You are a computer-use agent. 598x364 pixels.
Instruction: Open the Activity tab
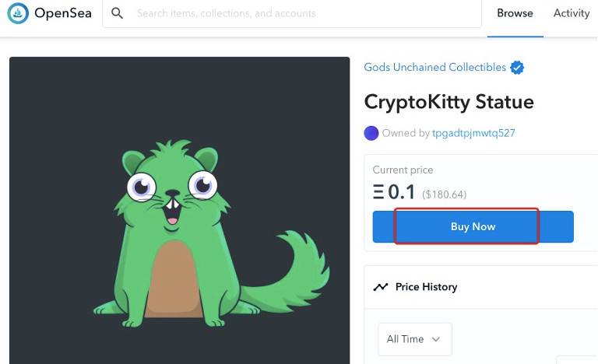[572, 13]
